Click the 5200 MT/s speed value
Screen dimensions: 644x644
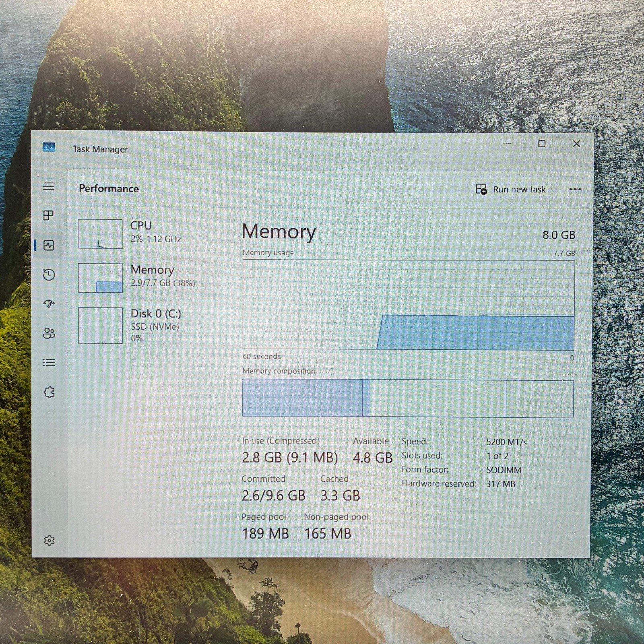tap(506, 442)
